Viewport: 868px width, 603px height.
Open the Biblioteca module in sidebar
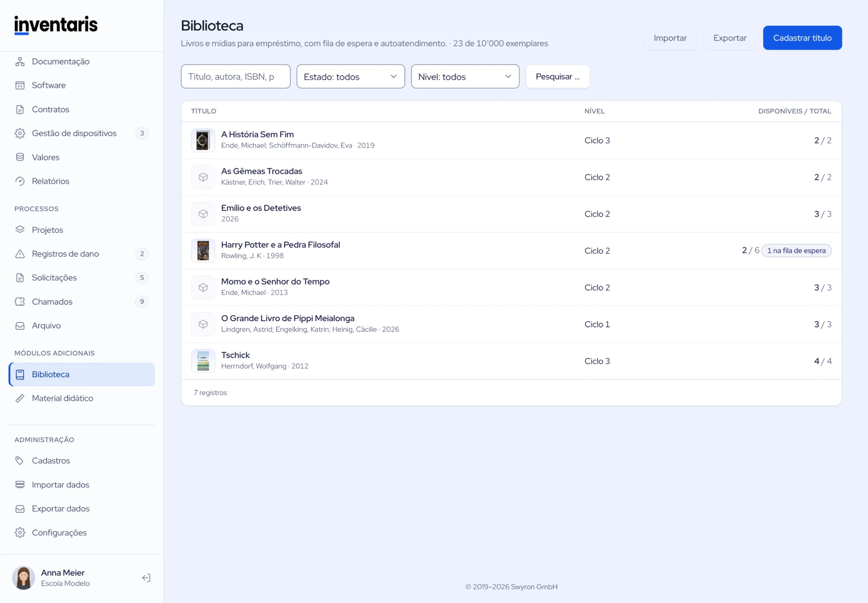coord(82,375)
